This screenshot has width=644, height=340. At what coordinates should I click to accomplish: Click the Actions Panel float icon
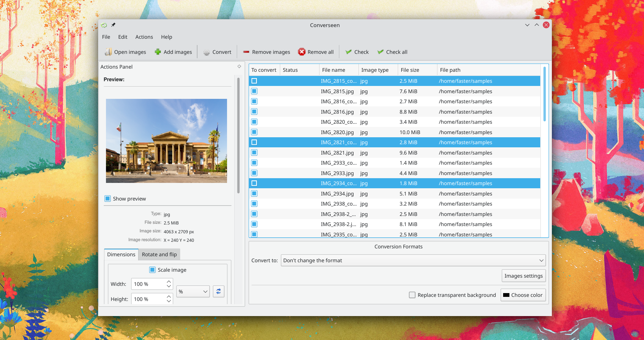(x=239, y=66)
